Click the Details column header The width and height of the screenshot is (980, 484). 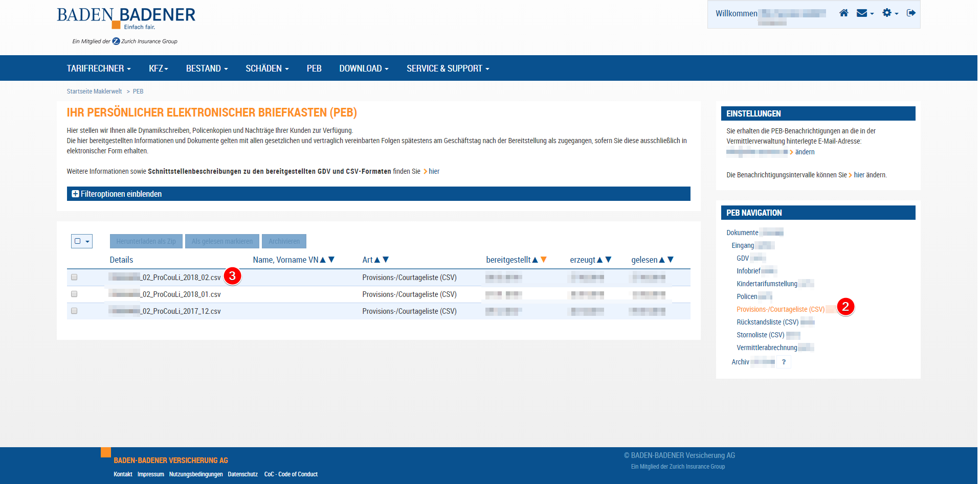[121, 260]
